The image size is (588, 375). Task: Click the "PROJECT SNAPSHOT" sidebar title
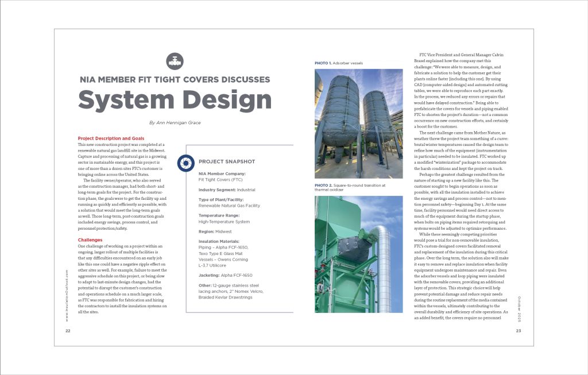pyautogui.click(x=226, y=162)
